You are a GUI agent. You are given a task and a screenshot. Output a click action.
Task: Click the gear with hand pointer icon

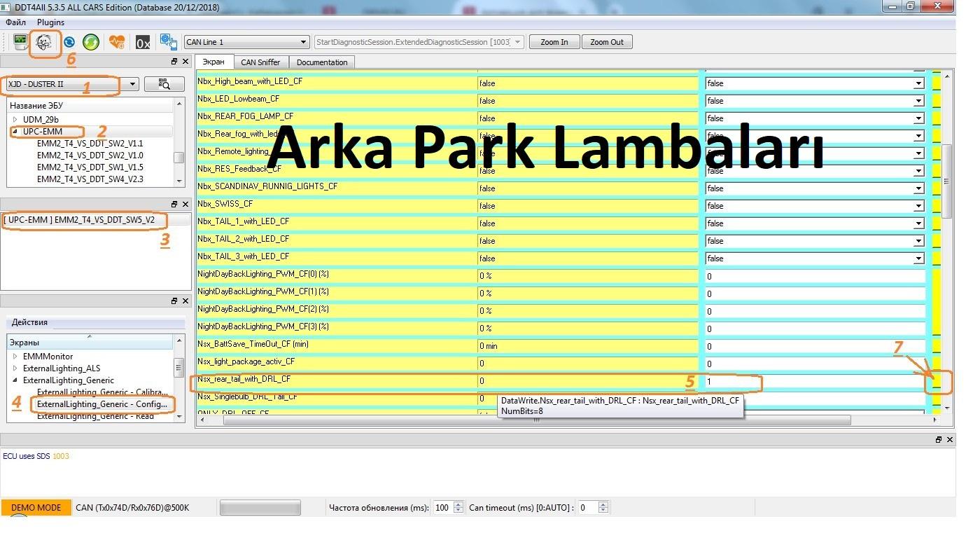tap(168, 42)
